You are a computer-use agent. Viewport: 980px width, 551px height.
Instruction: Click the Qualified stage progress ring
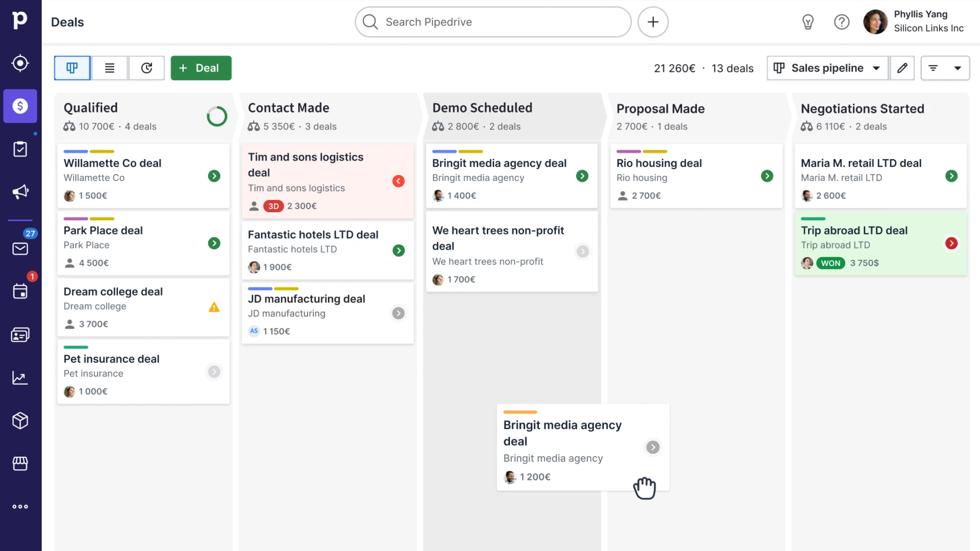pos(216,116)
